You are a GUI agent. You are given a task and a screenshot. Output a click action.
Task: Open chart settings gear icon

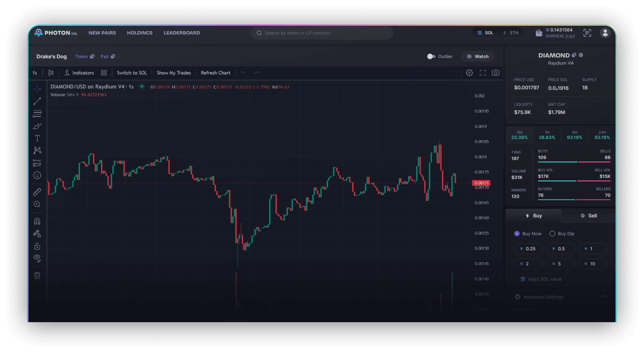(x=469, y=73)
